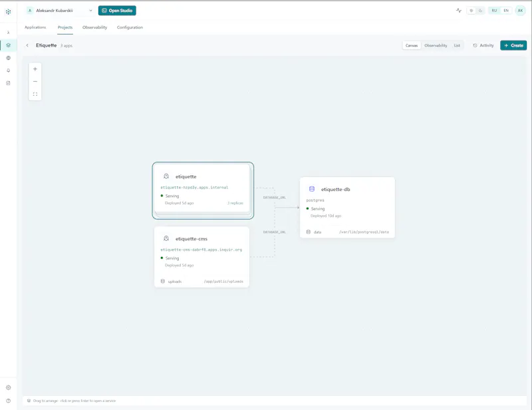Click "Deployed 10d ago" on etiquette-db
532x410 pixels.
326,216
